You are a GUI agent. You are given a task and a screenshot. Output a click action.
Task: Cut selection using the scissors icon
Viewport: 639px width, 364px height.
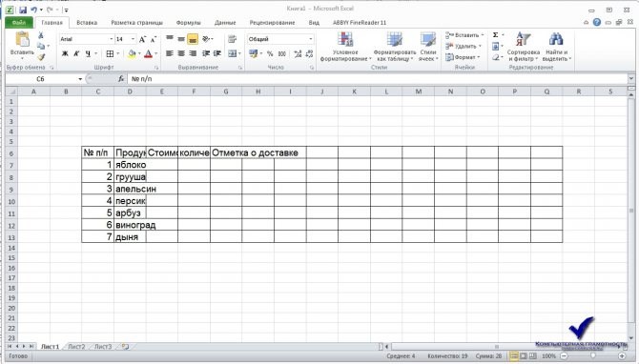pyautogui.click(x=41, y=36)
